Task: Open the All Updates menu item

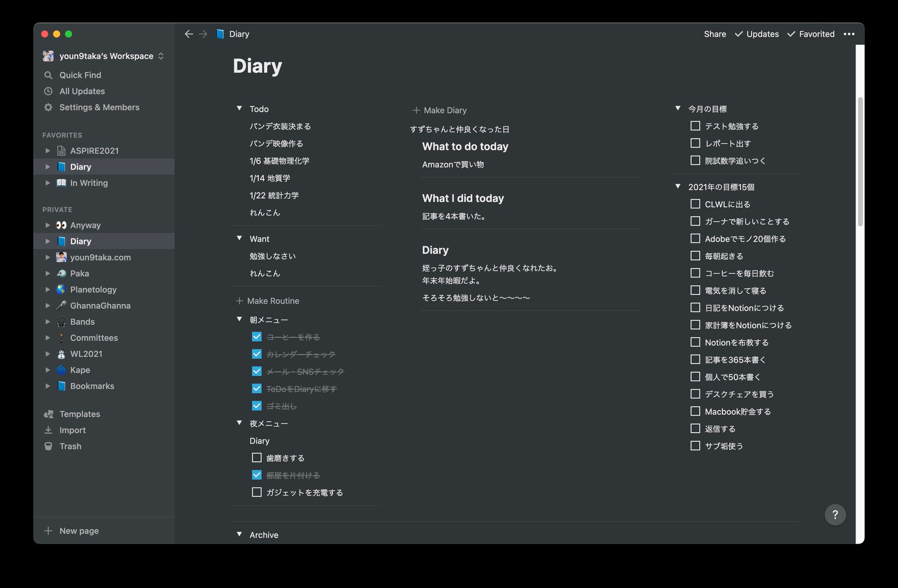Action: (82, 91)
